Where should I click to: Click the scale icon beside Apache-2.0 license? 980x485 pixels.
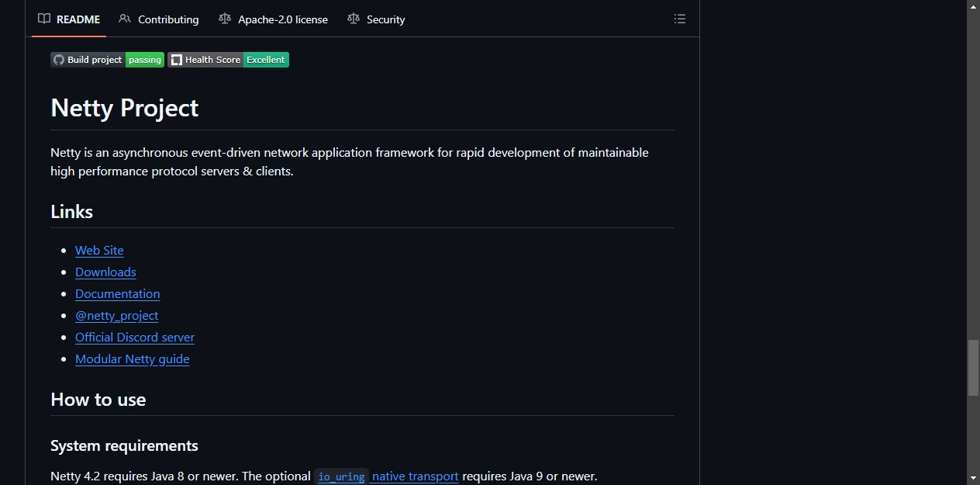coord(225,19)
